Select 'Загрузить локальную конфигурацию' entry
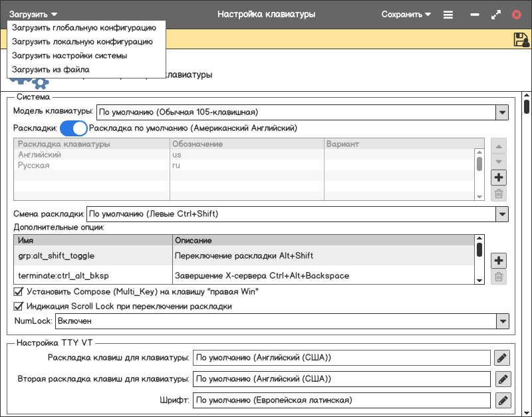 click(82, 42)
